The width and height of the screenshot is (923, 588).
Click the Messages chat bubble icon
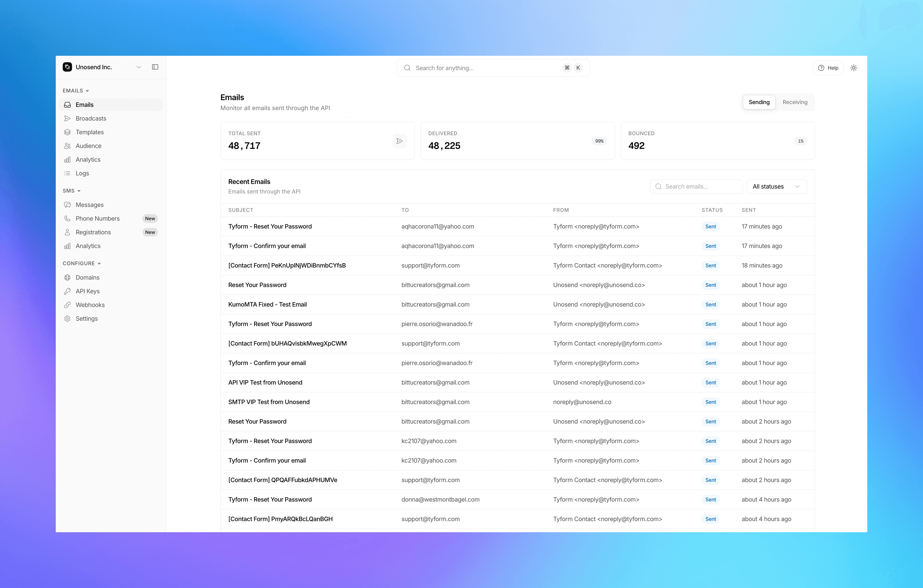tap(68, 205)
